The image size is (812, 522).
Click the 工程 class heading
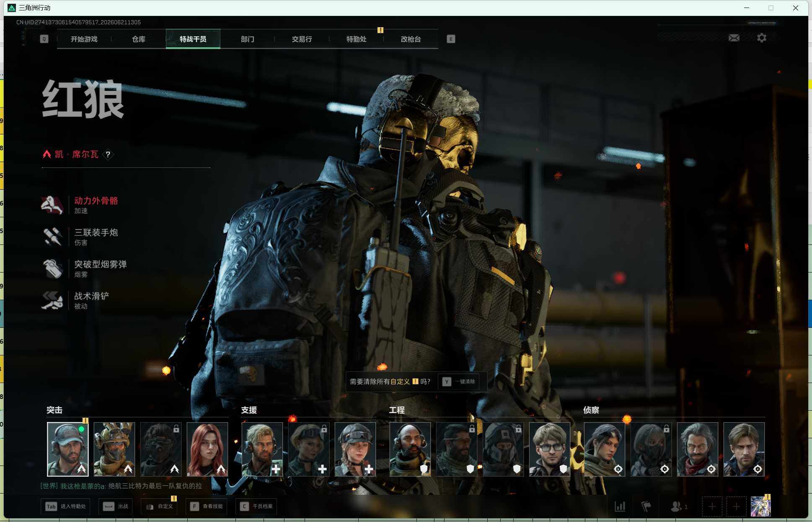(397, 410)
